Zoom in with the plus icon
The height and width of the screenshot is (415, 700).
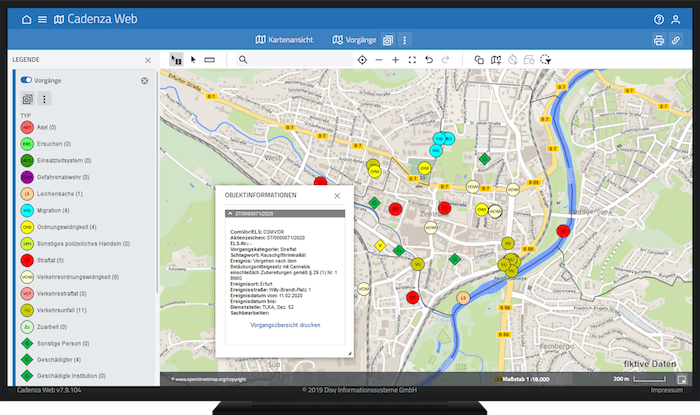pos(396,60)
